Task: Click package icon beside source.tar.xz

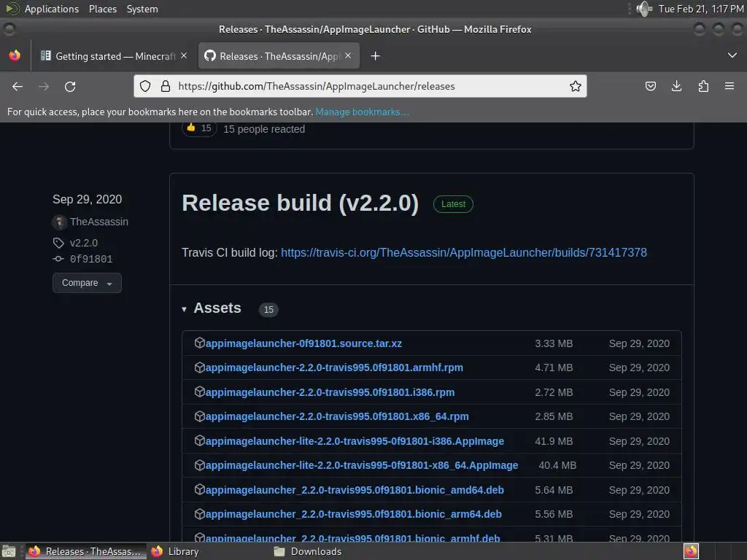Action: tap(200, 343)
